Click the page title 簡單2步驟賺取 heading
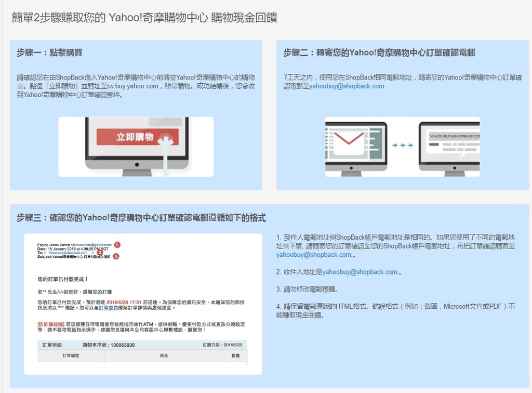The width and height of the screenshot is (532, 393). click(x=144, y=17)
